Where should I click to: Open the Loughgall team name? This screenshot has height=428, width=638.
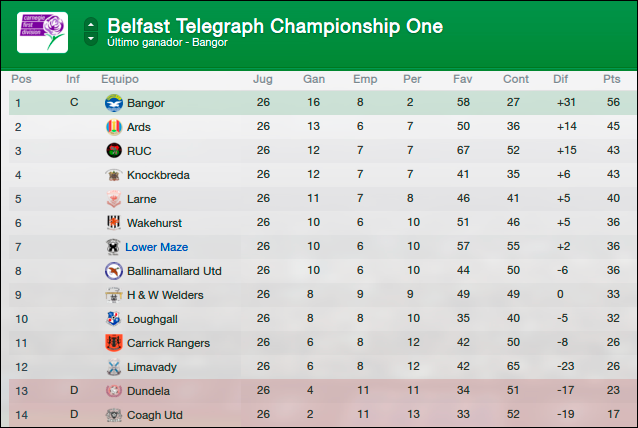tap(152, 319)
